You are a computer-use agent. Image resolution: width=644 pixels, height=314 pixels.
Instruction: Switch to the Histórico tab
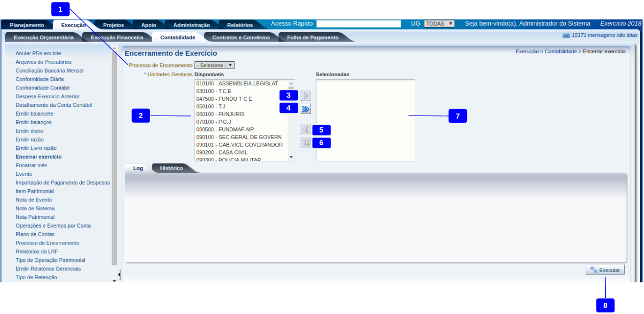click(x=171, y=168)
